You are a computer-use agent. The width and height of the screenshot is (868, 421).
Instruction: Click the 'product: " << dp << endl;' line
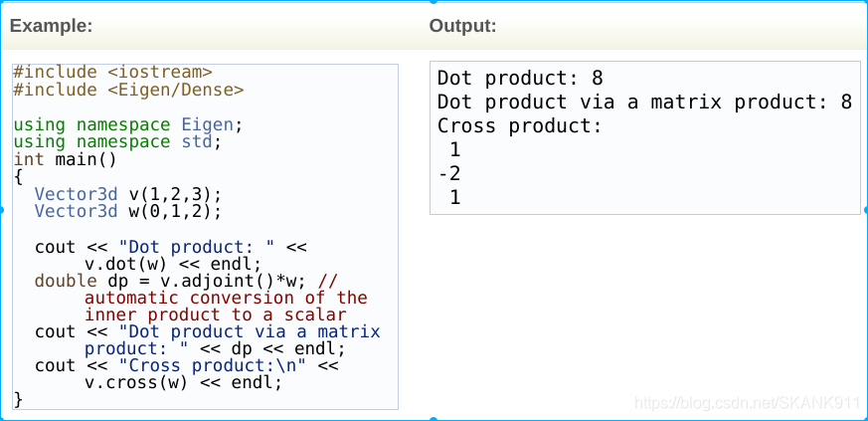pos(215,349)
